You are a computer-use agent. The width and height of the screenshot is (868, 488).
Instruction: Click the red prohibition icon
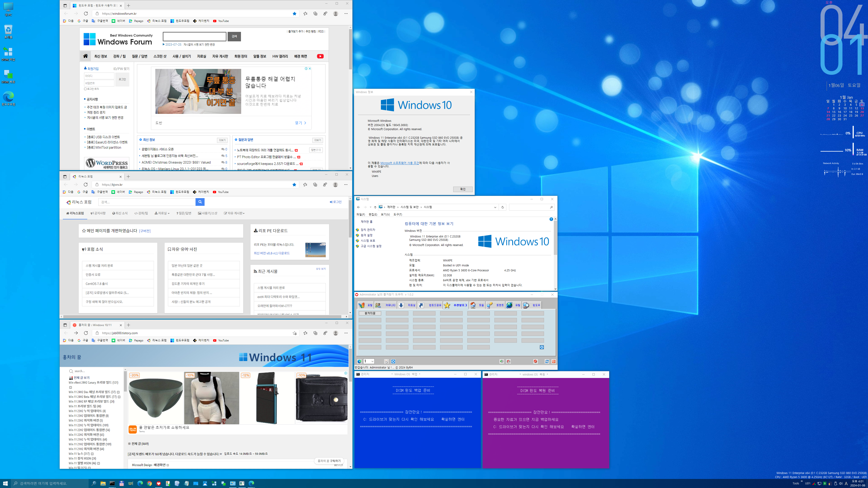[x=535, y=361]
